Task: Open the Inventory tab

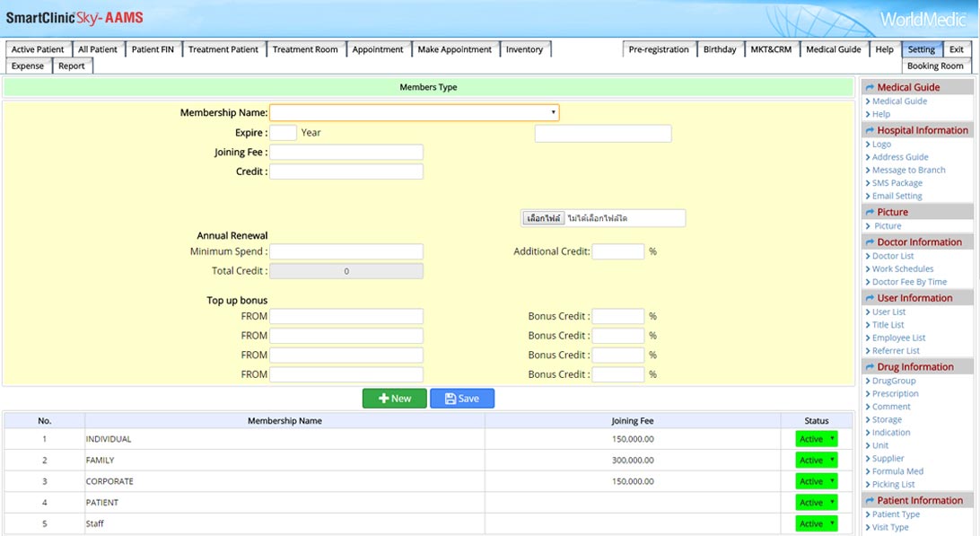Action: [x=524, y=49]
